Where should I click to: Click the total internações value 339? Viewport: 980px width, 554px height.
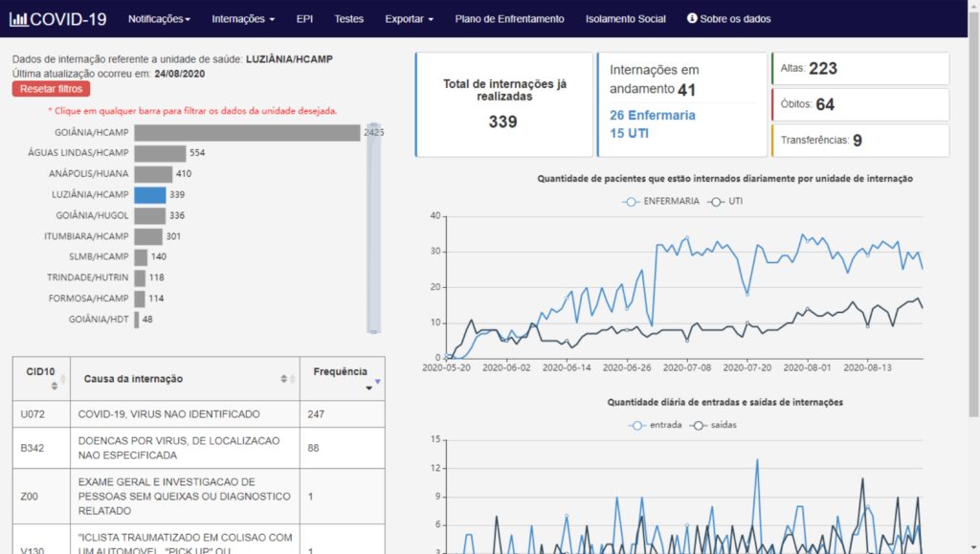pos(503,122)
